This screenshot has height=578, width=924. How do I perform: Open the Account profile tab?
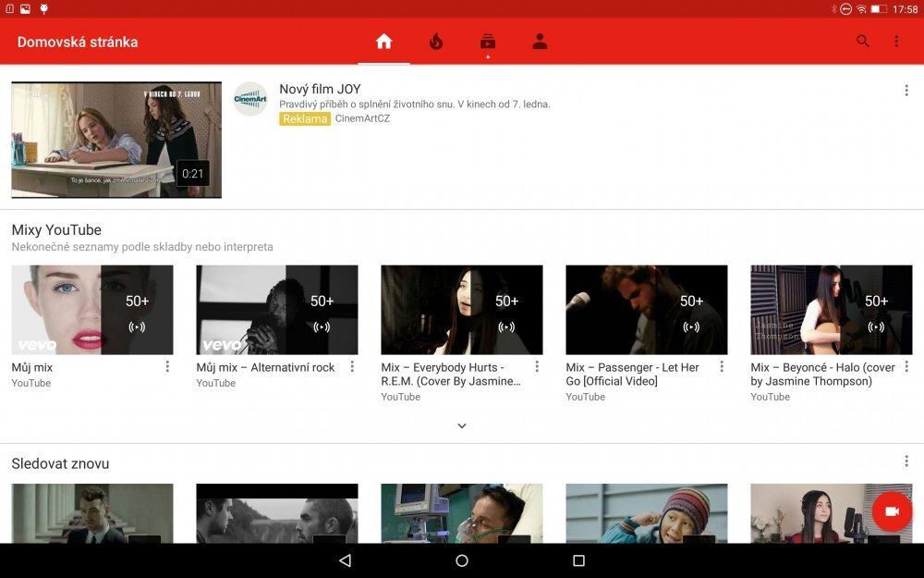(x=540, y=42)
